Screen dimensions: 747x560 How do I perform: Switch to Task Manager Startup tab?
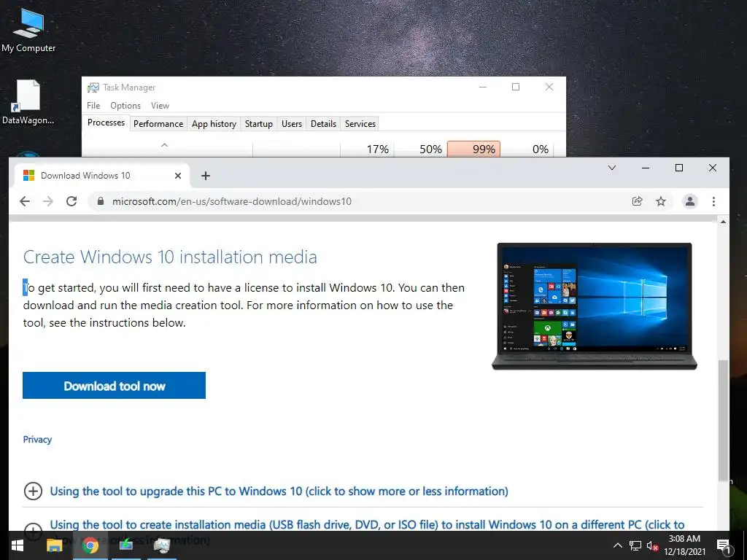(x=259, y=124)
